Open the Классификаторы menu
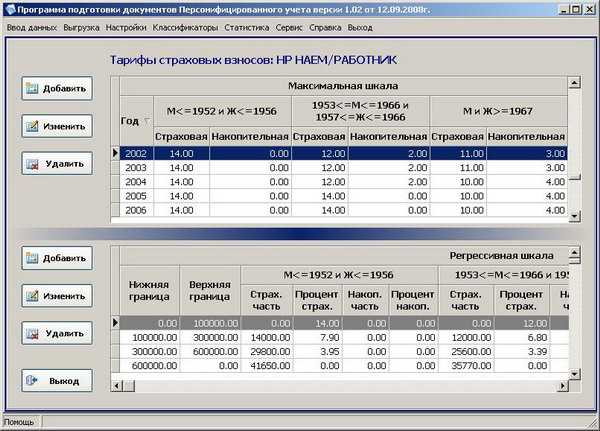The image size is (600, 431). point(186,28)
